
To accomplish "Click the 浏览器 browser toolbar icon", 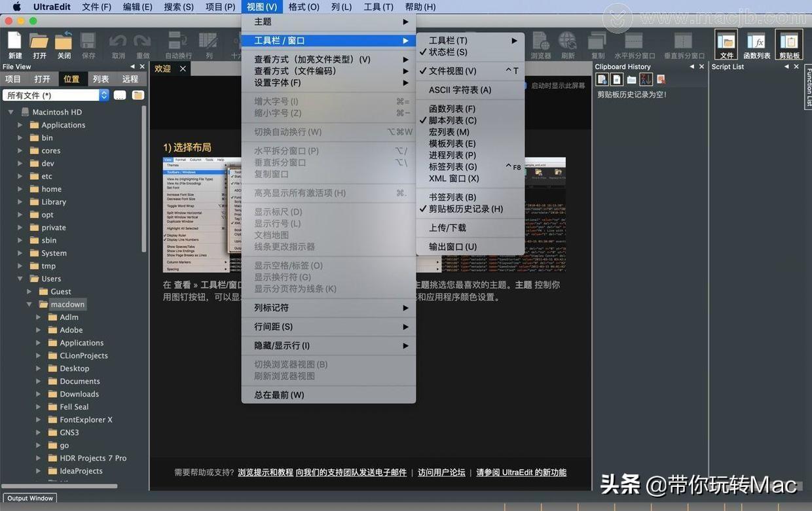I will pos(540,41).
